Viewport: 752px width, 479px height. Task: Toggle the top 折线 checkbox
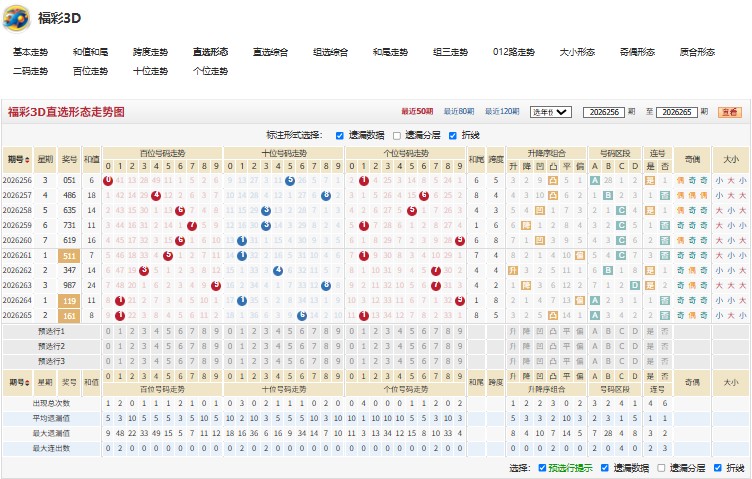pyautogui.click(x=452, y=136)
